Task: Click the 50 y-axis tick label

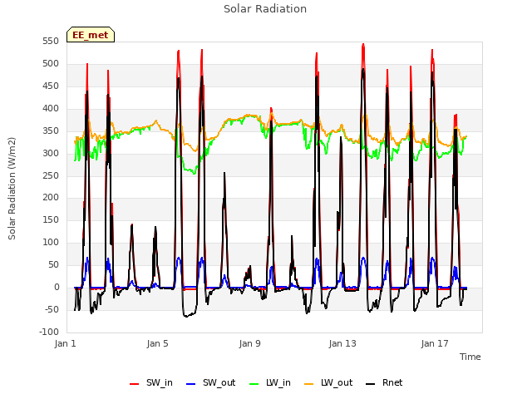Action: [x=53, y=264]
